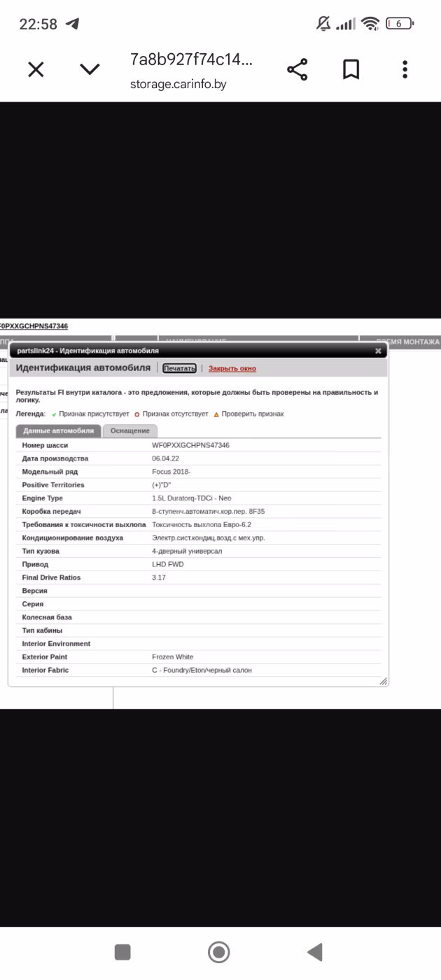Viewport: 441px width, 980px height.
Task: Click the Требования к токсичности выхлопа label
Action: [x=84, y=524]
